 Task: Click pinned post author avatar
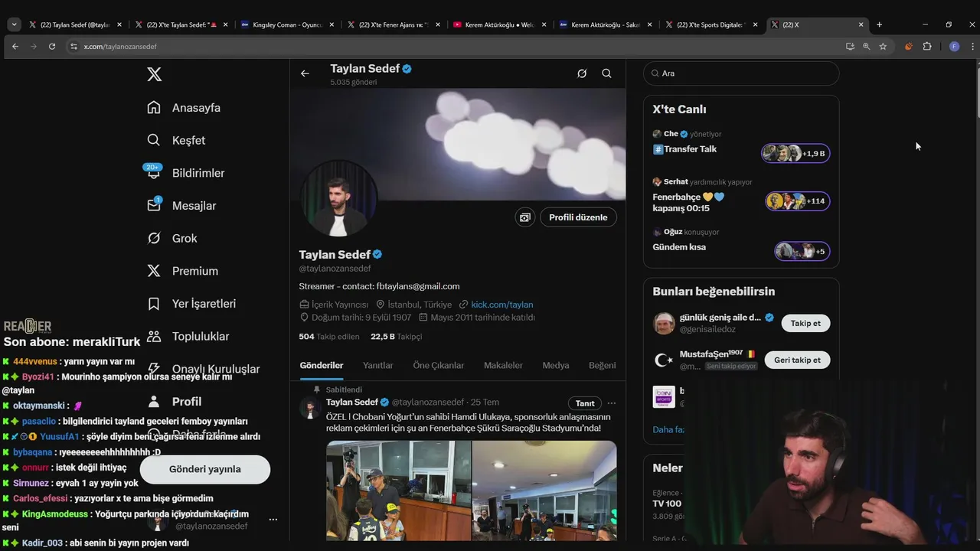310,407
